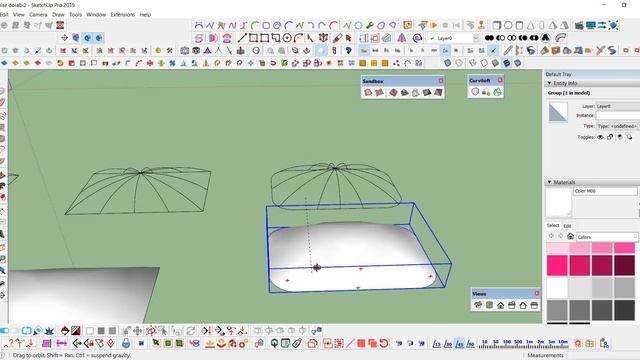The height and width of the screenshot is (360, 640).
Task: Click the red Select arrow tool
Action: pyautogui.click(x=349, y=38)
